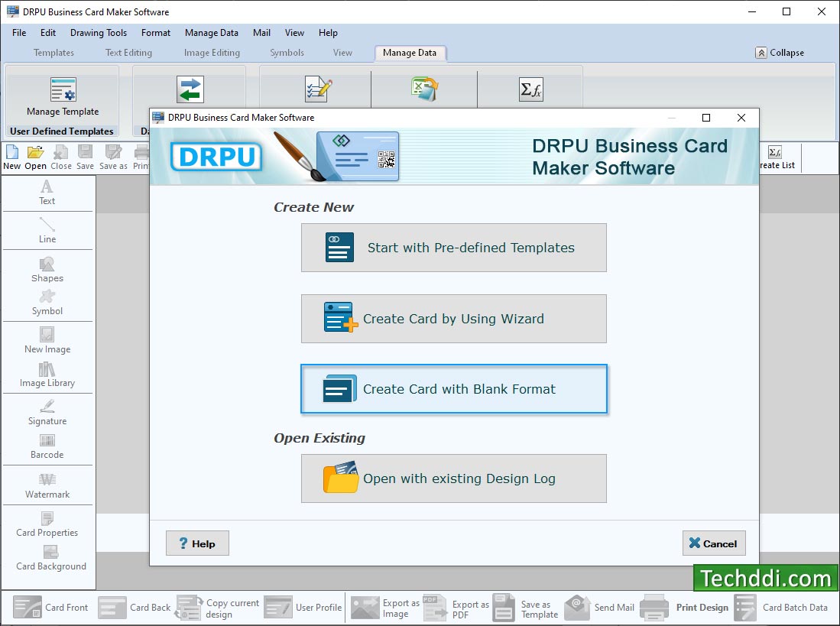840x626 pixels.
Task: Open Card Properties
Action: coord(47,524)
